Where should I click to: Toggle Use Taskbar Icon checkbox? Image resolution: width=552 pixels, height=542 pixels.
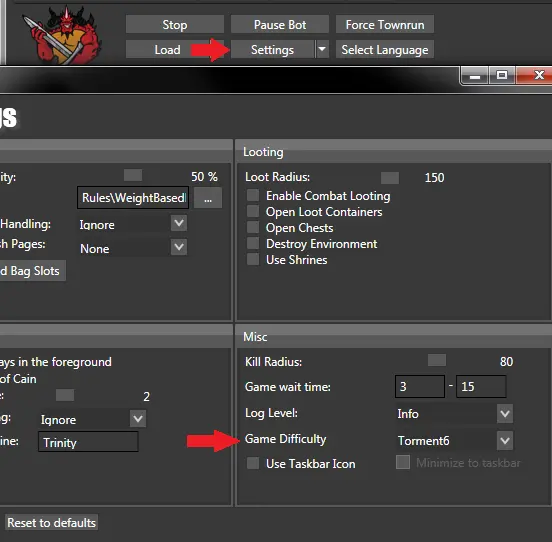tap(253, 463)
